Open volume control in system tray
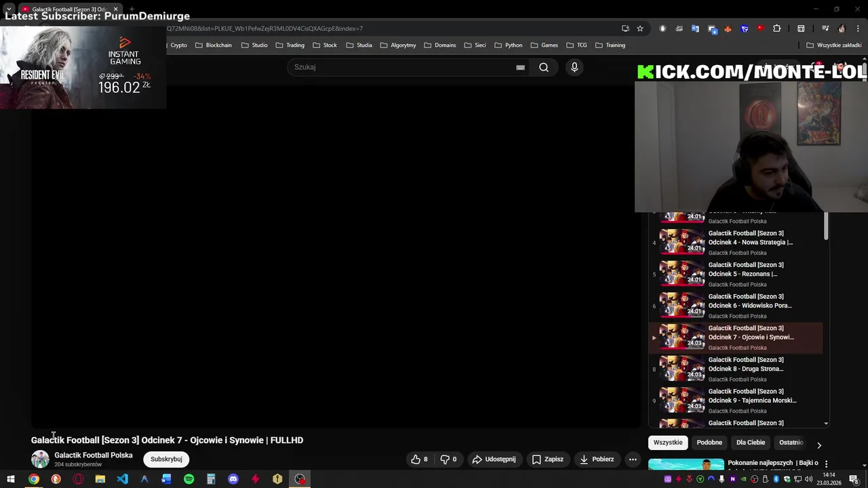The height and width of the screenshot is (488, 868). coord(808,479)
